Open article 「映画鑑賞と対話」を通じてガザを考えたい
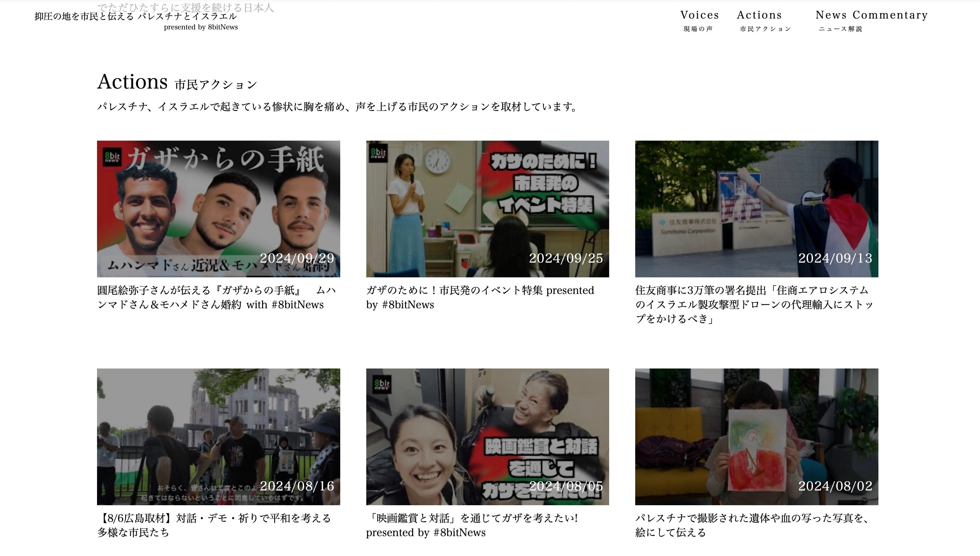Screen dimensions: 980x556 (472, 525)
